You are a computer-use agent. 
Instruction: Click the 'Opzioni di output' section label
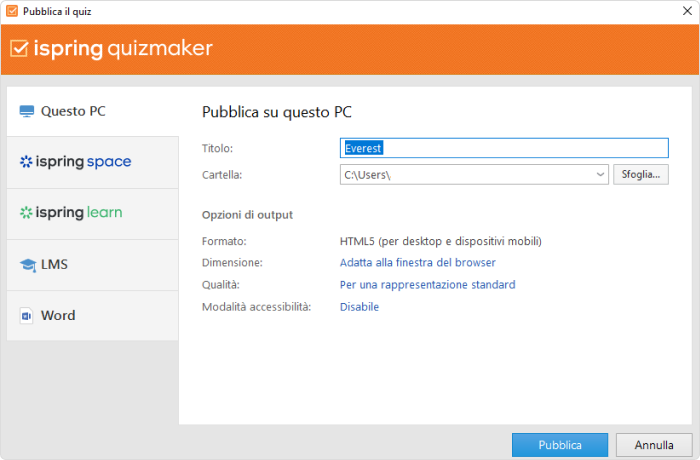(247, 215)
